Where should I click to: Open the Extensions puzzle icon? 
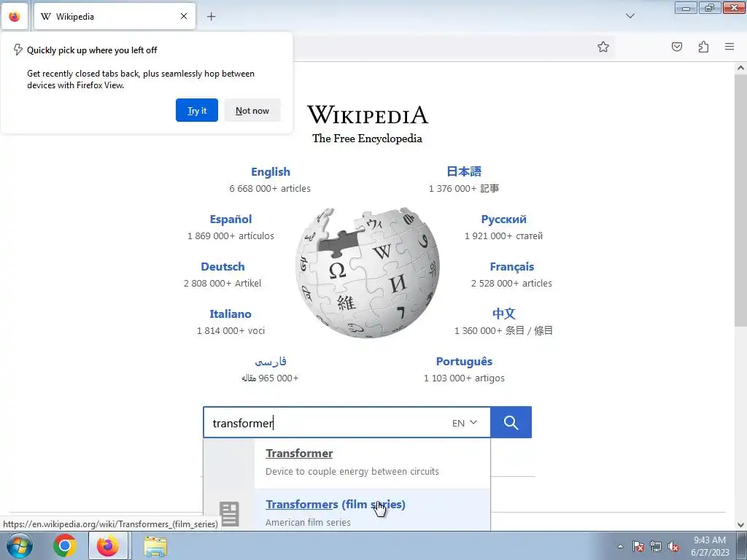click(703, 47)
